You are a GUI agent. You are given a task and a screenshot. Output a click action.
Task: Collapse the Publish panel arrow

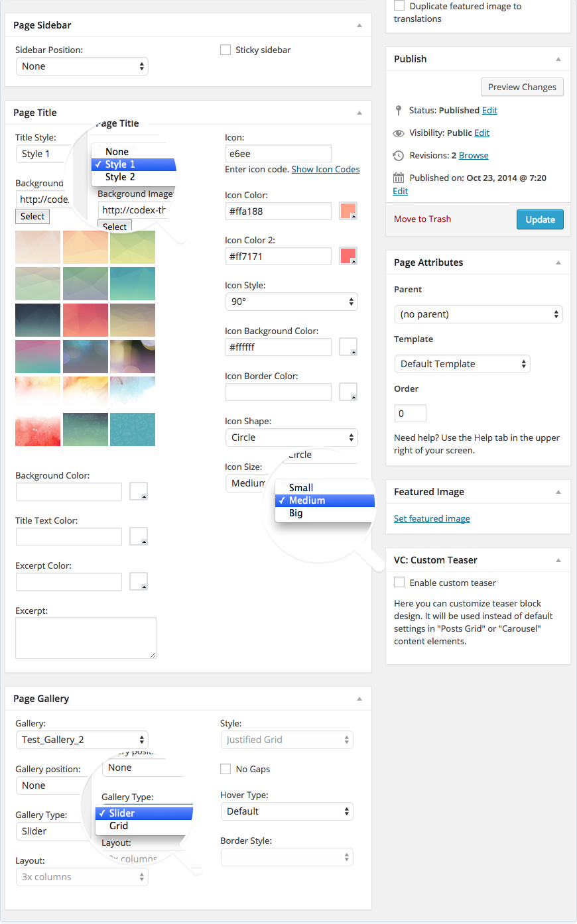[x=558, y=59]
